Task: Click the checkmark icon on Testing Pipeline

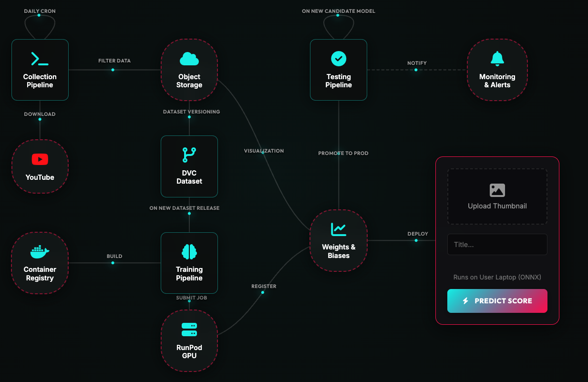Action: point(339,58)
